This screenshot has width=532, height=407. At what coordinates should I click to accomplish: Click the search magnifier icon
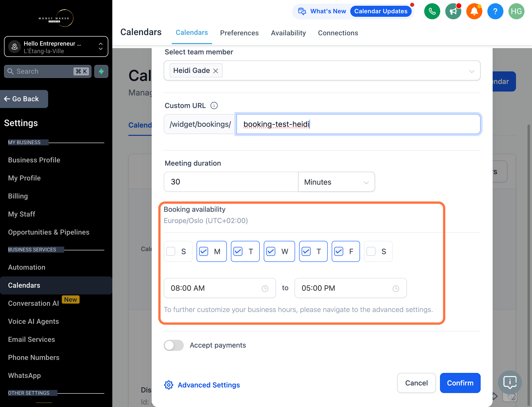[10, 71]
